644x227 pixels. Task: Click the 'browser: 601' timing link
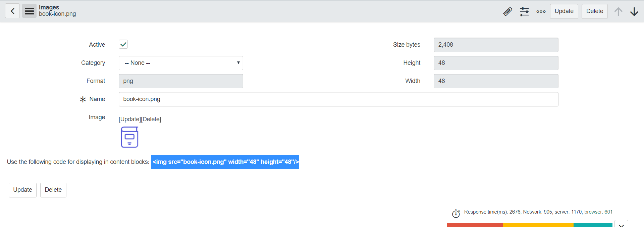[598, 212]
